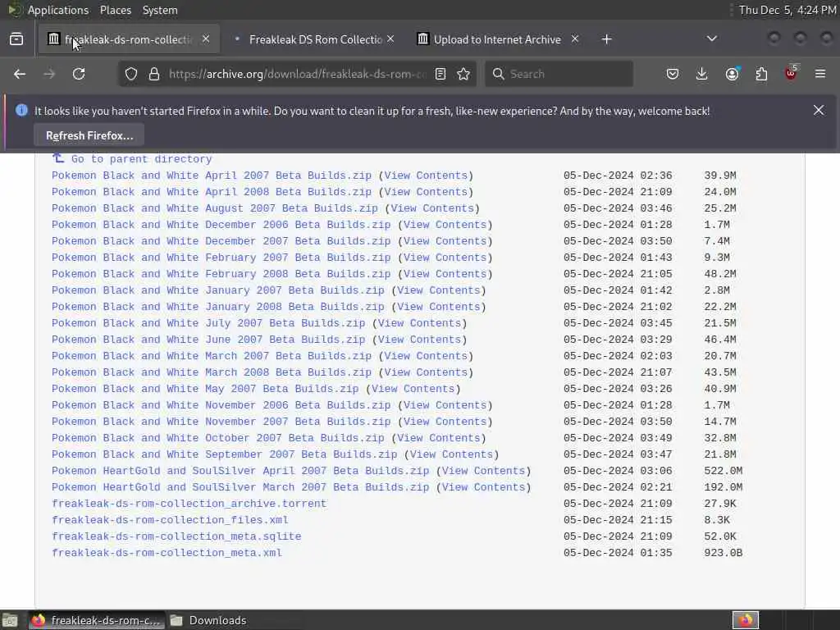Switch to freakleak-ds-rom-collection tab
Viewport: 840px width, 630px height.
(x=129, y=39)
